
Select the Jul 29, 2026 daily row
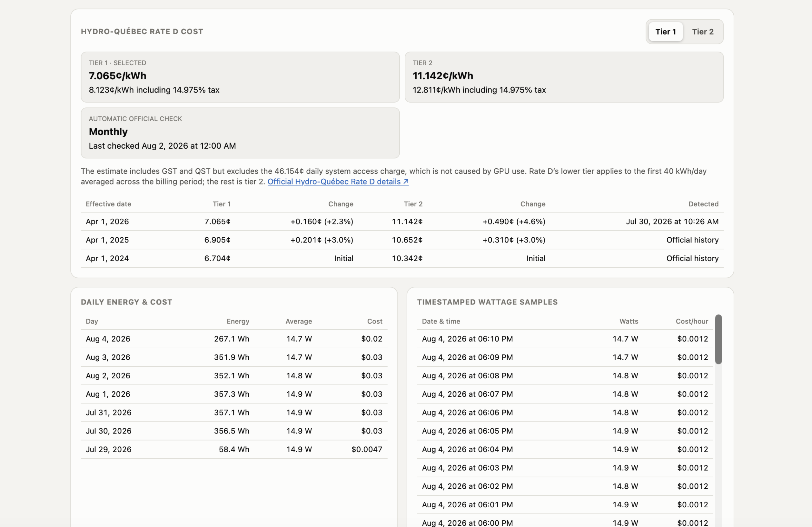click(234, 449)
